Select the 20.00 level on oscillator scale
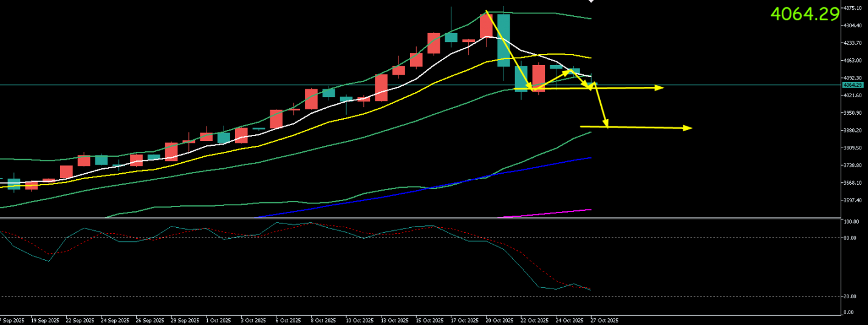The width and height of the screenshot is (868, 325). [x=850, y=296]
